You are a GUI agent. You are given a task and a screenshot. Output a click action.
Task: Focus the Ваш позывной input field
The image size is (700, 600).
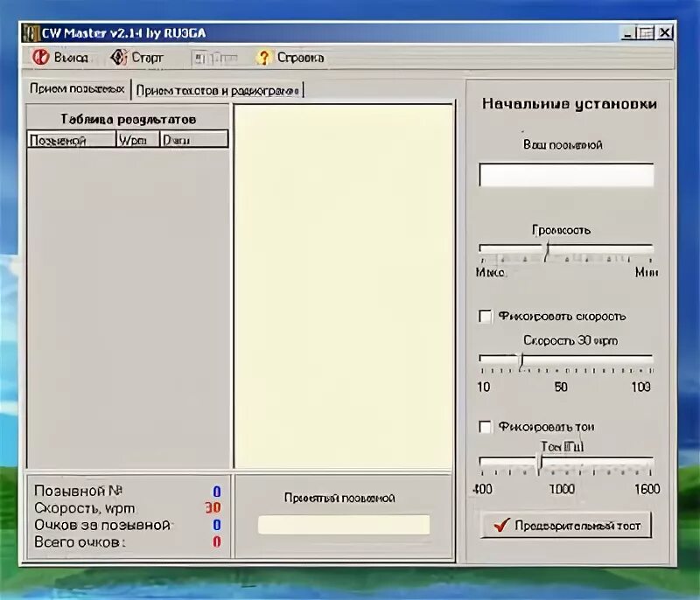[x=566, y=175]
